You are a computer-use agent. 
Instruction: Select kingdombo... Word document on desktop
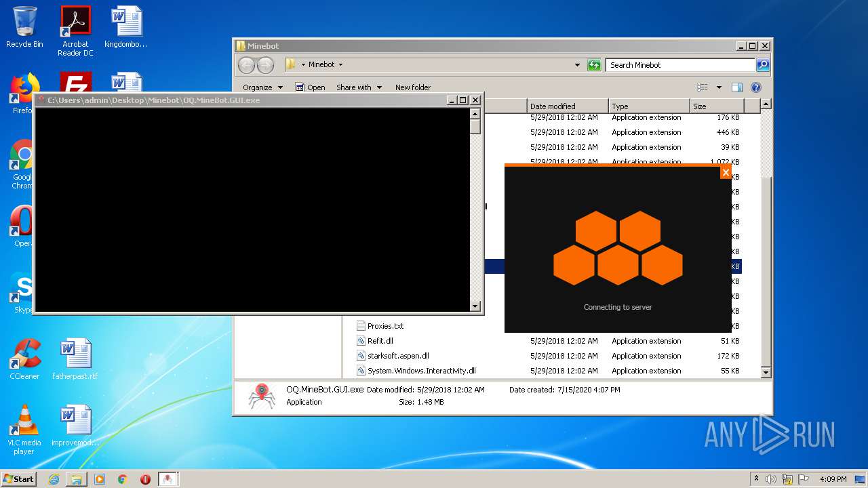[126, 27]
